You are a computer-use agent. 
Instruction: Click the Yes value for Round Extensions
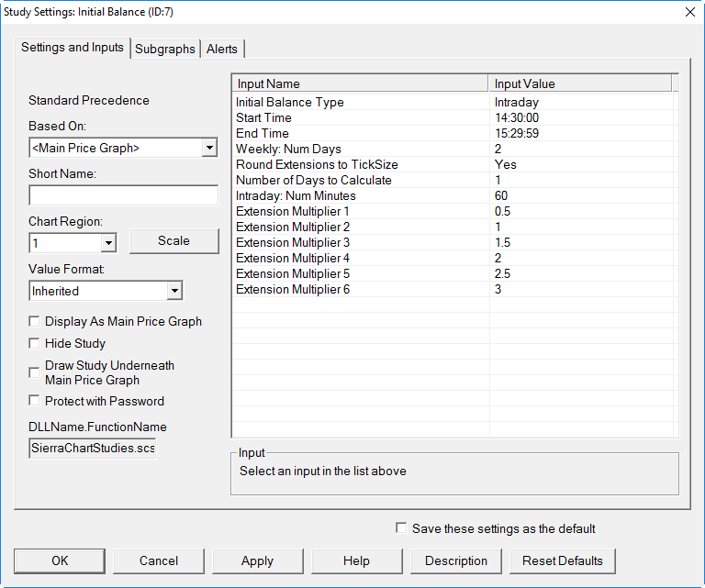click(506, 164)
